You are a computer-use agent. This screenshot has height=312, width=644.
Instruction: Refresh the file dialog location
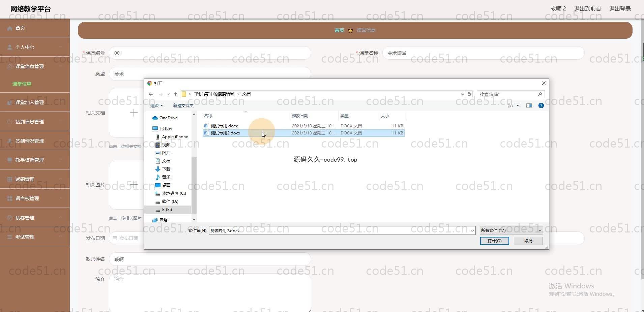click(x=469, y=94)
